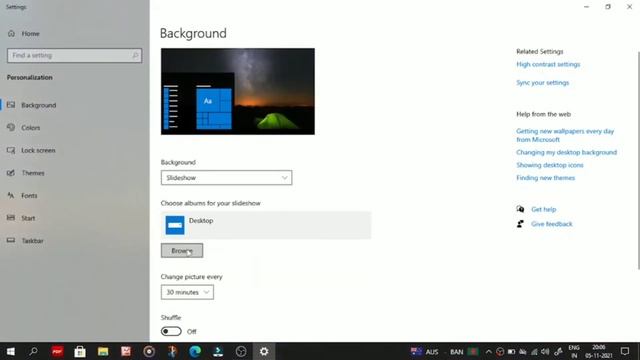The height and width of the screenshot is (360, 640).
Task: Click the volume speaker icon in tray
Action: pos(545,351)
